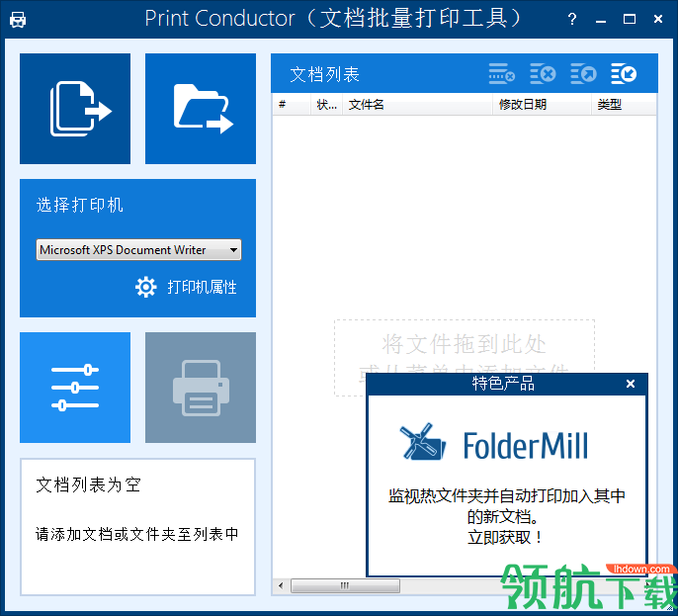Open the print settings sliders tile
678x616 pixels.
(75, 388)
